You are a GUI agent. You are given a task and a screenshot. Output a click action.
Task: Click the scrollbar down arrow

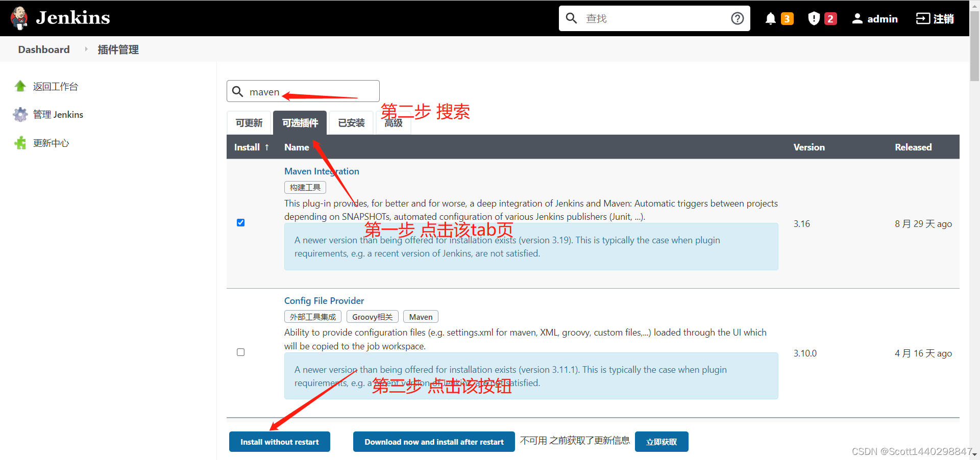pyautogui.click(x=975, y=454)
